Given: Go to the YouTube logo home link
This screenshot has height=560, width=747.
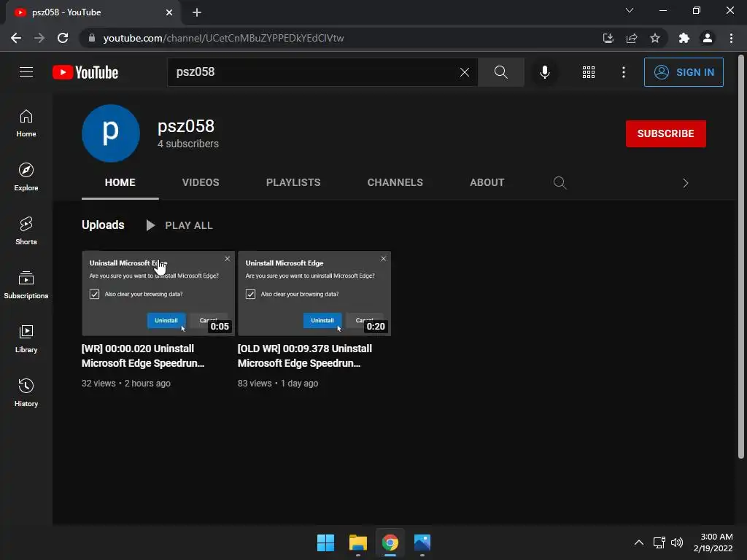Looking at the screenshot, I should pyautogui.click(x=85, y=72).
